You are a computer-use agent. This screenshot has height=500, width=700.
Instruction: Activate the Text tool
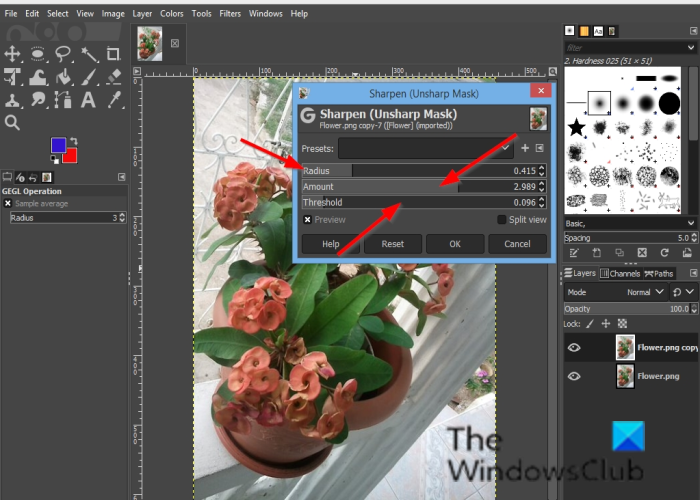coord(88,100)
